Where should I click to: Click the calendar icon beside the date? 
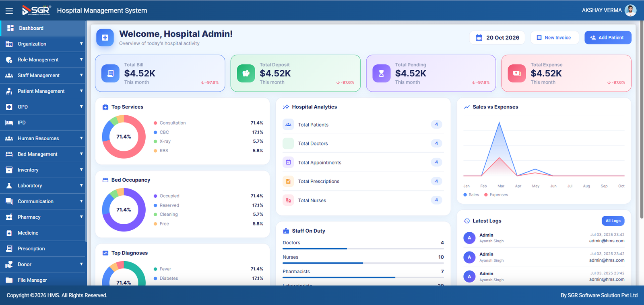coord(479,38)
